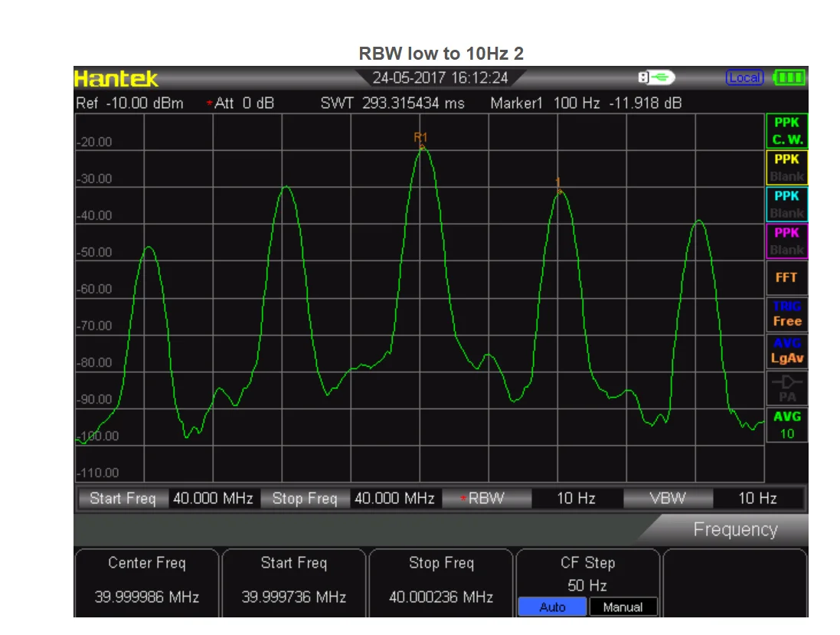Click the -110.00 axis label
Viewport: 840px width, 635px height.
coord(97,473)
